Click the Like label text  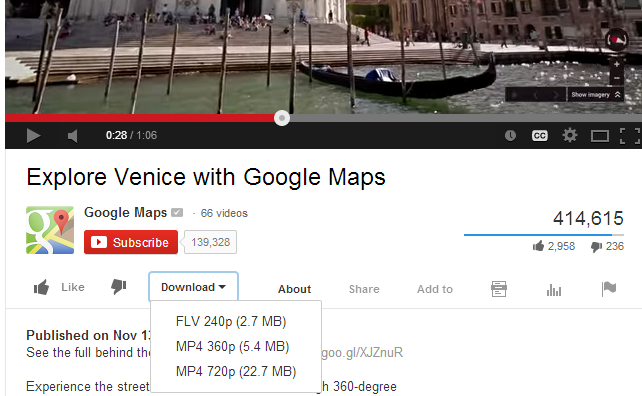pos(73,287)
